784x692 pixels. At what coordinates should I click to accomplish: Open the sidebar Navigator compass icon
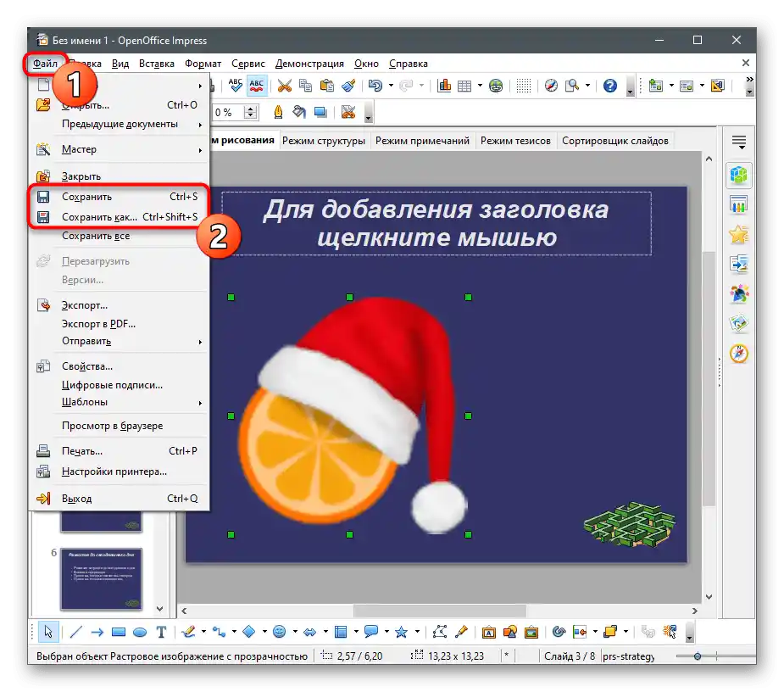(738, 354)
